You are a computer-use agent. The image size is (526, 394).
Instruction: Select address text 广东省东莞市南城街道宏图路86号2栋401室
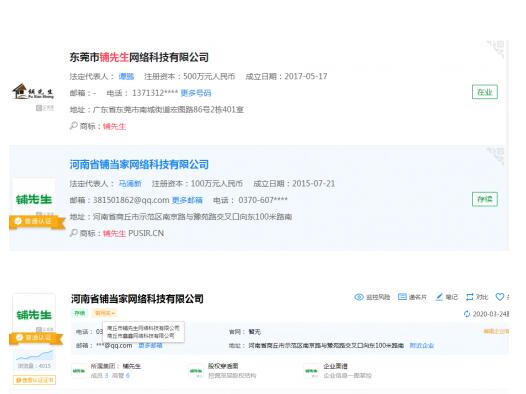point(168,110)
